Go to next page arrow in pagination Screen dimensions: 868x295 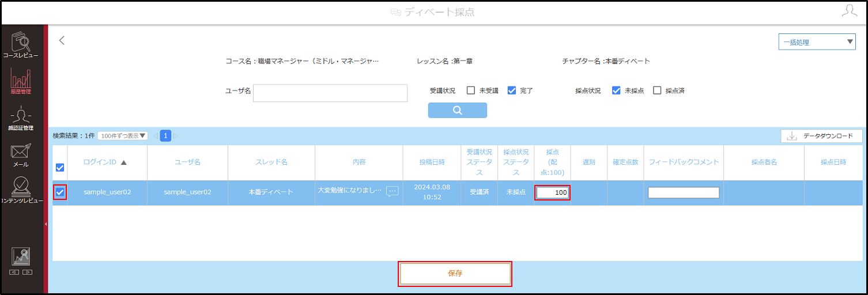pyautogui.click(x=176, y=136)
